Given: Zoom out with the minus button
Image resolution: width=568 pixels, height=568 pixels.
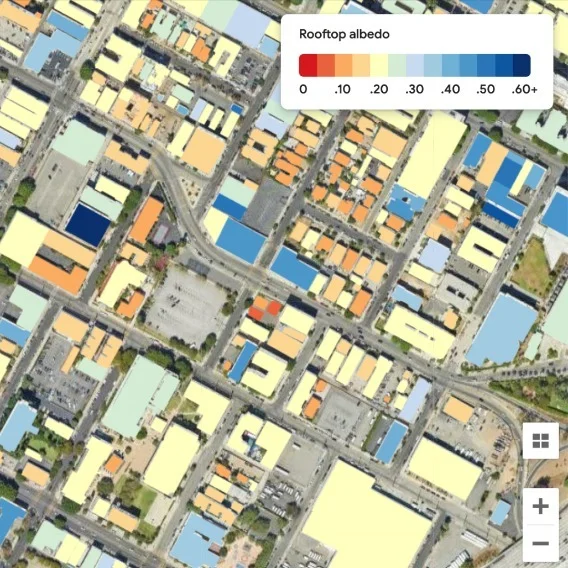Looking at the screenshot, I should [x=540, y=543].
